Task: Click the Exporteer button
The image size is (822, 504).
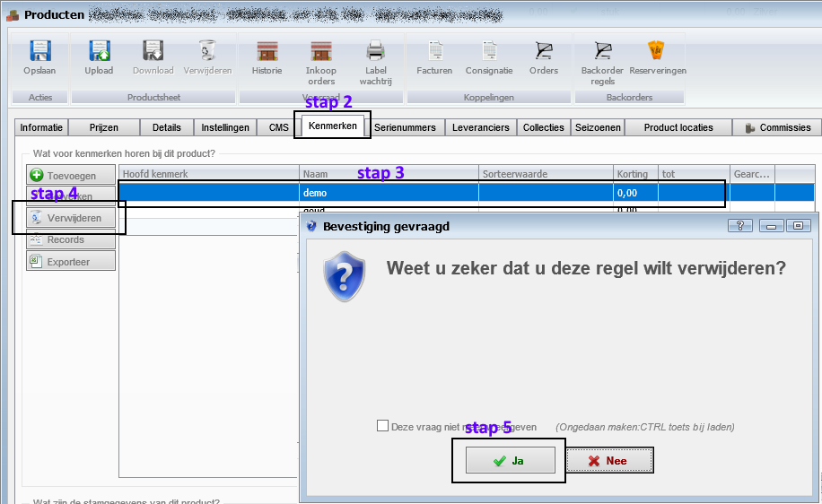Action: click(72, 261)
